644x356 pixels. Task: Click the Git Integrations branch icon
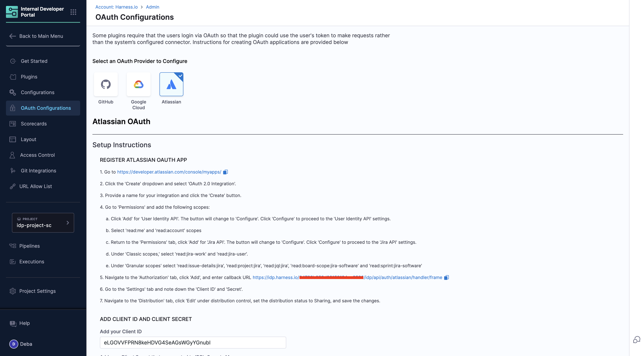tap(13, 171)
